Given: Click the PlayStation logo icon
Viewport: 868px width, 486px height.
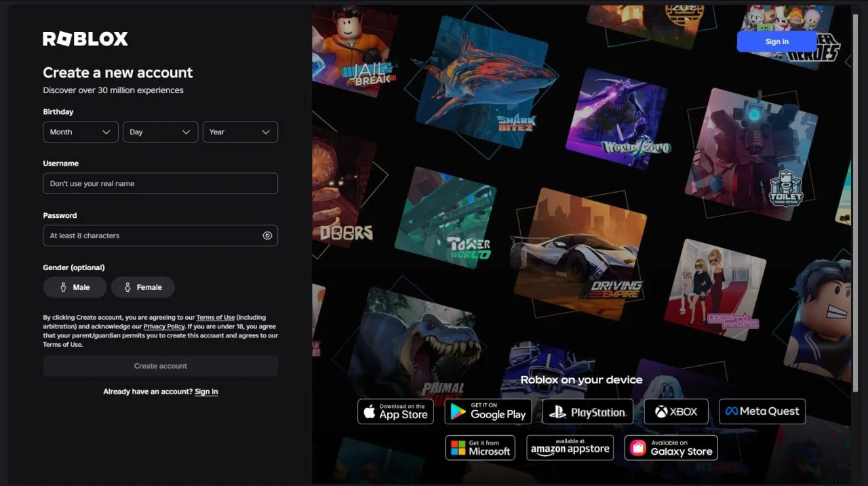Looking at the screenshot, I should click(558, 411).
